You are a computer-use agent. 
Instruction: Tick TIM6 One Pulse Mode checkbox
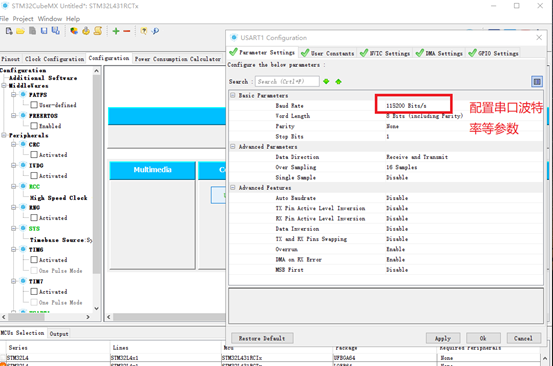click(x=34, y=270)
